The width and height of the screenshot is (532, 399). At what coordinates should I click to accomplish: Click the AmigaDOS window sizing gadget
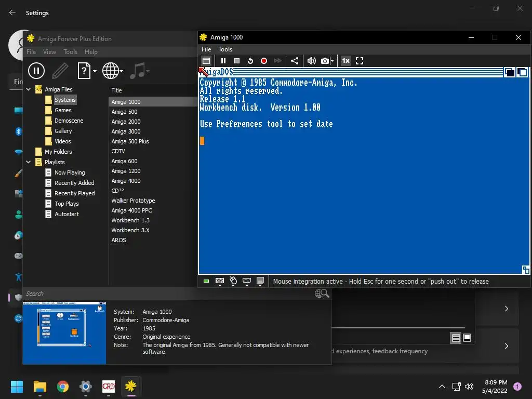point(526,270)
